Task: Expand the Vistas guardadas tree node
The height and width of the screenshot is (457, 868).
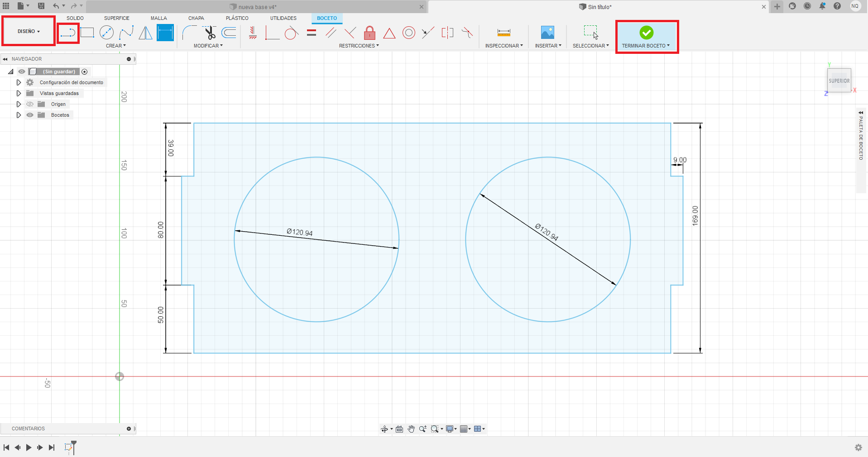Action: click(x=19, y=93)
